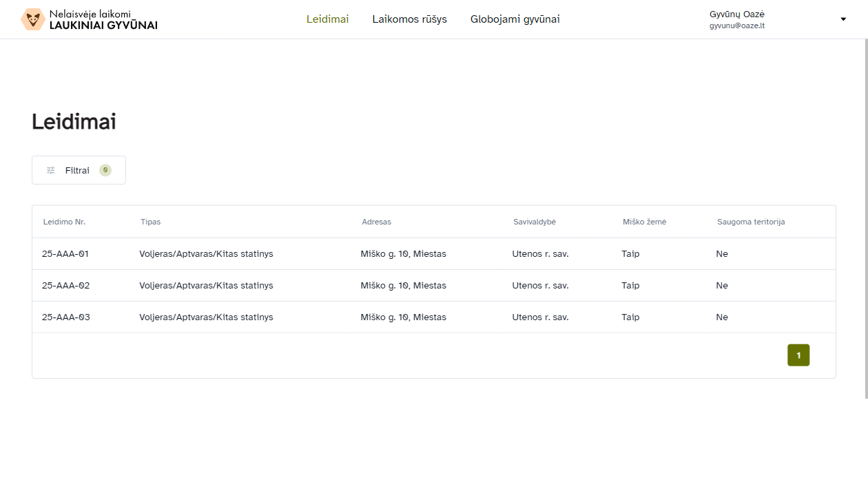Click the Tipas column header
Viewport: 868px width, 482px height.
pos(150,222)
